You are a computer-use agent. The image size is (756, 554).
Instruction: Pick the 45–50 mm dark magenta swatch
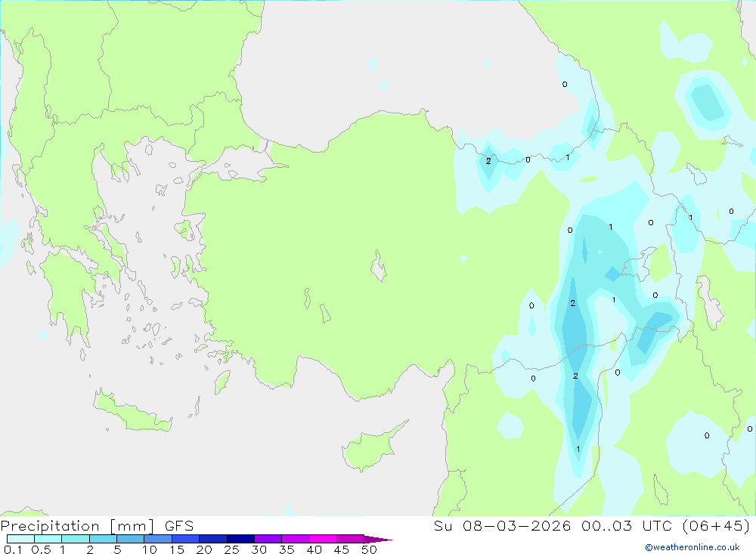point(351,539)
